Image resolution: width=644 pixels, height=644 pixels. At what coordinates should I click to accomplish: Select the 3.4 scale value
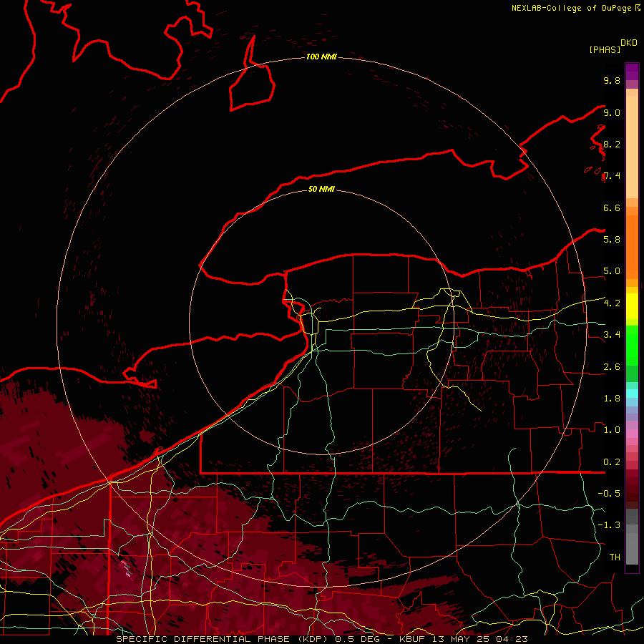coord(612,334)
